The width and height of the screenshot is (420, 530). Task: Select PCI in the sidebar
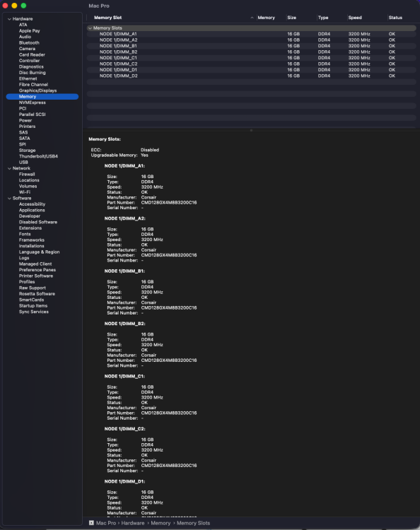[23, 109]
